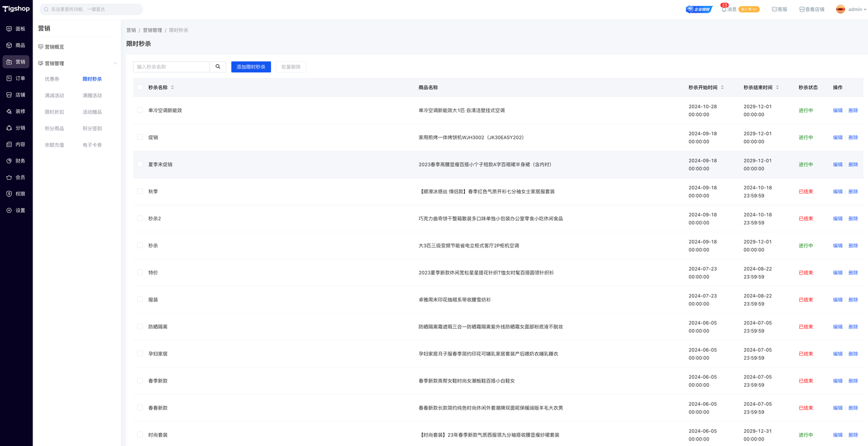Click the 添加限时秒杀 button
Image resolution: width=868 pixels, height=446 pixels.
[x=251, y=67]
